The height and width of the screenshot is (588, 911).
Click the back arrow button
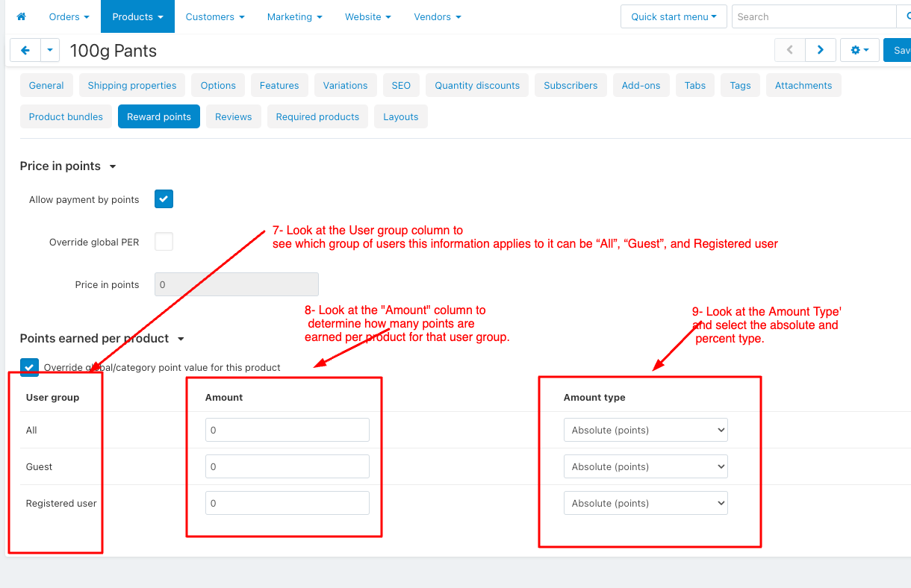click(x=25, y=50)
